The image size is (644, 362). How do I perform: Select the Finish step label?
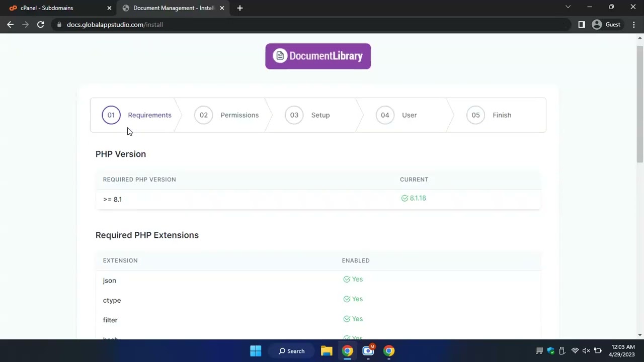(x=502, y=115)
